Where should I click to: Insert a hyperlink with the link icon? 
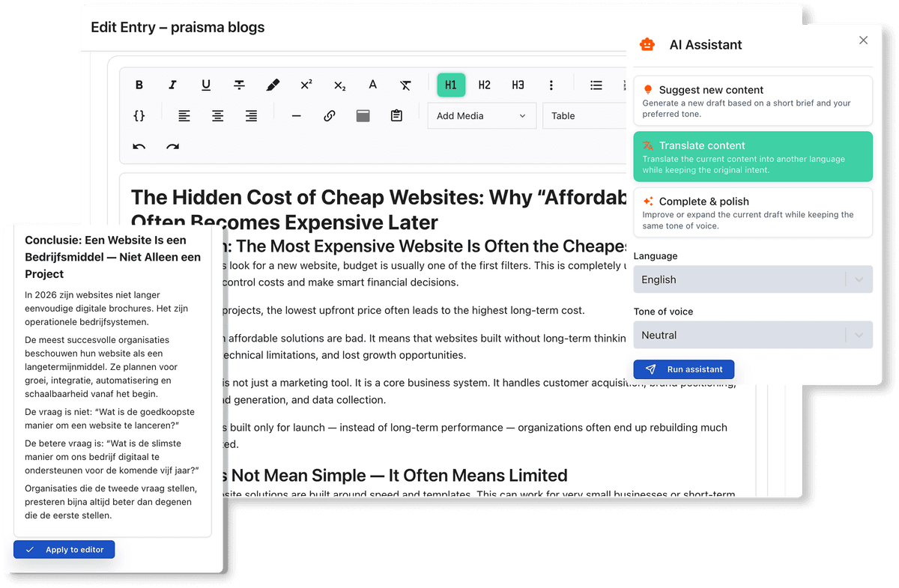(329, 116)
